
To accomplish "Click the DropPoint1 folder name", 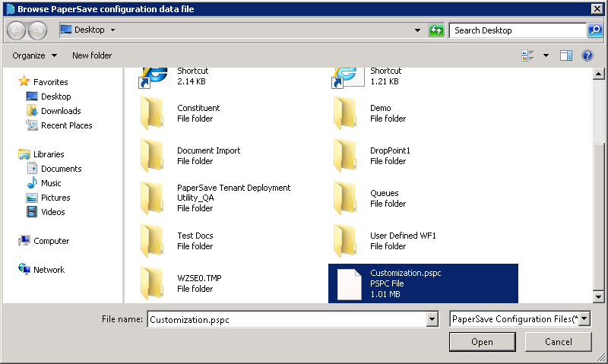I will coord(390,150).
